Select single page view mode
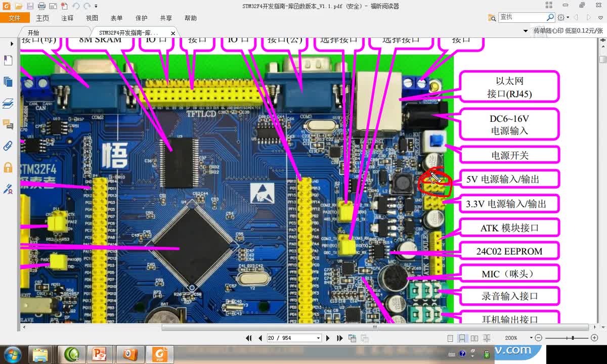Screen dimensions: 607x364 451,338
